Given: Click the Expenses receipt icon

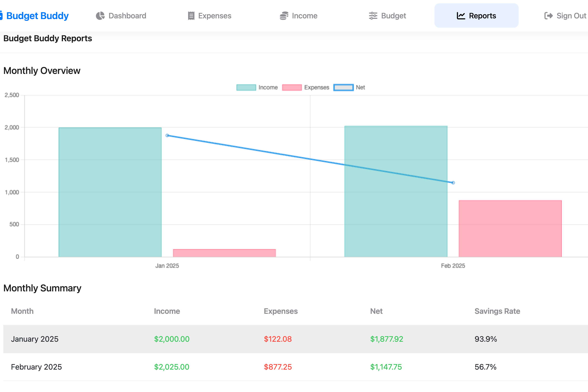Looking at the screenshot, I should pos(191,16).
